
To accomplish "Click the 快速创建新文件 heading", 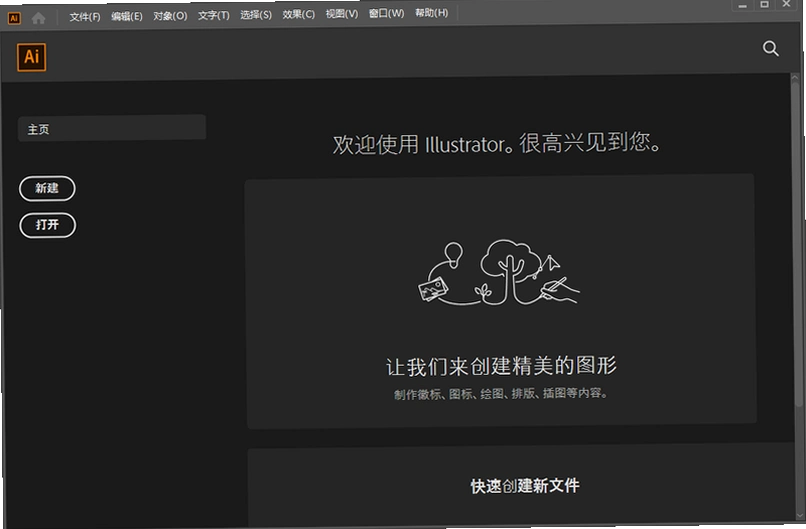I will pyautogui.click(x=525, y=486).
